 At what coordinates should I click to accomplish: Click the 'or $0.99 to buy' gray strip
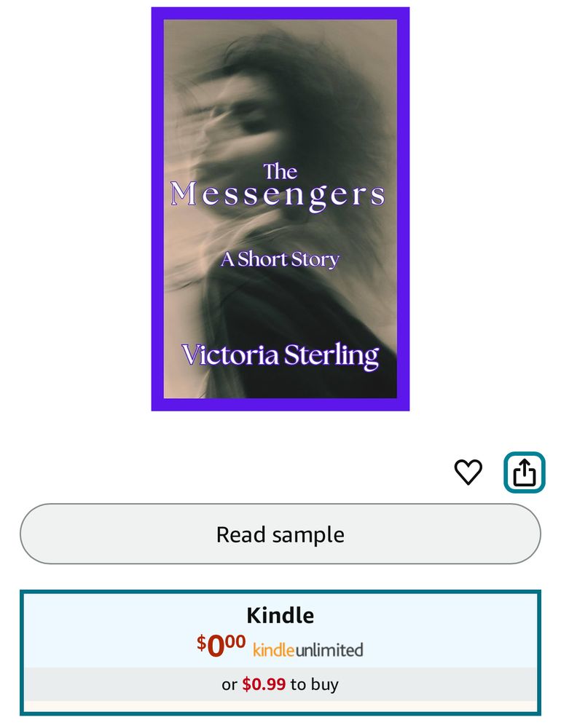[280, 684]
